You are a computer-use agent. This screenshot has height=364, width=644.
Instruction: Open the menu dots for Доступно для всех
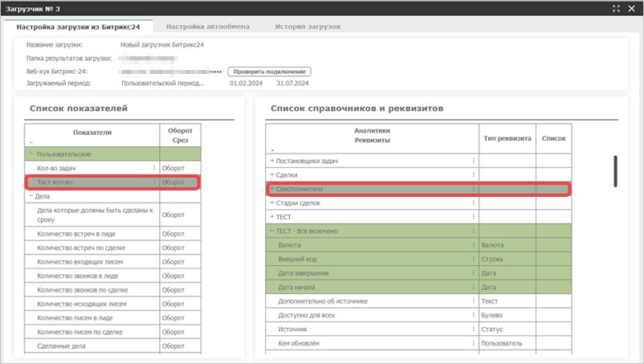[474, 315]
